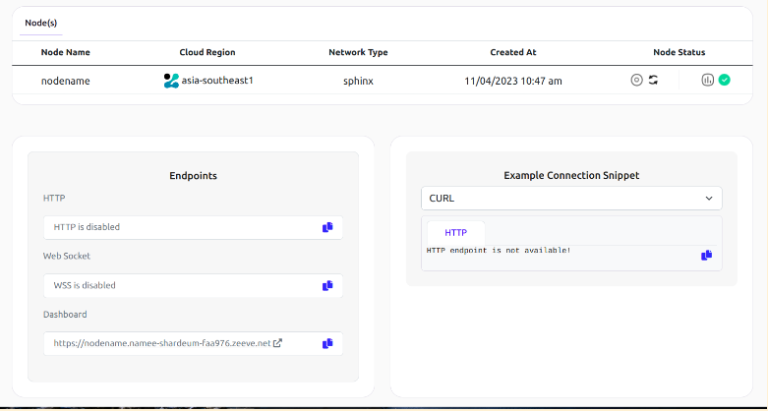Click the external link icon beside dashboard URL
The height and width of the screenshot is (411, 768).
[x=278, y=343]
